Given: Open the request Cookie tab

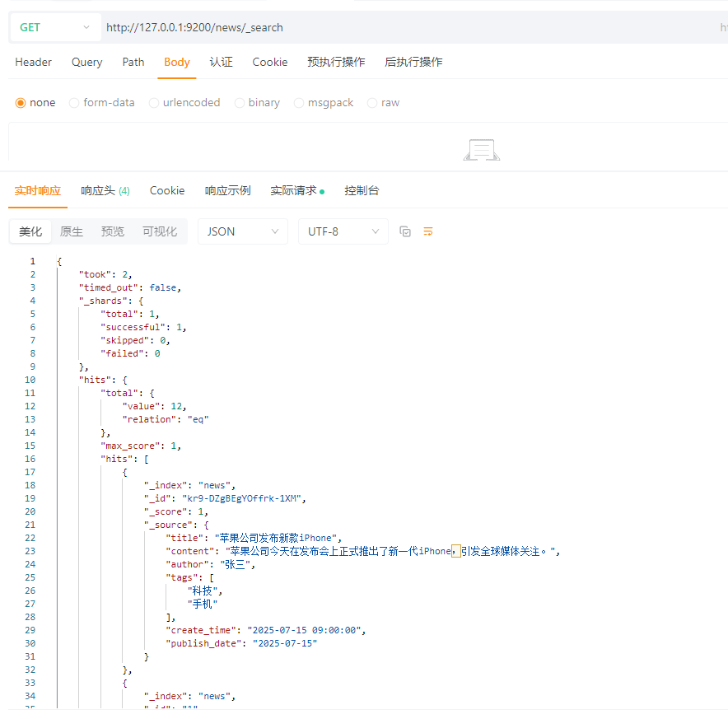Looking at the screenshot, I should point(270,63).
